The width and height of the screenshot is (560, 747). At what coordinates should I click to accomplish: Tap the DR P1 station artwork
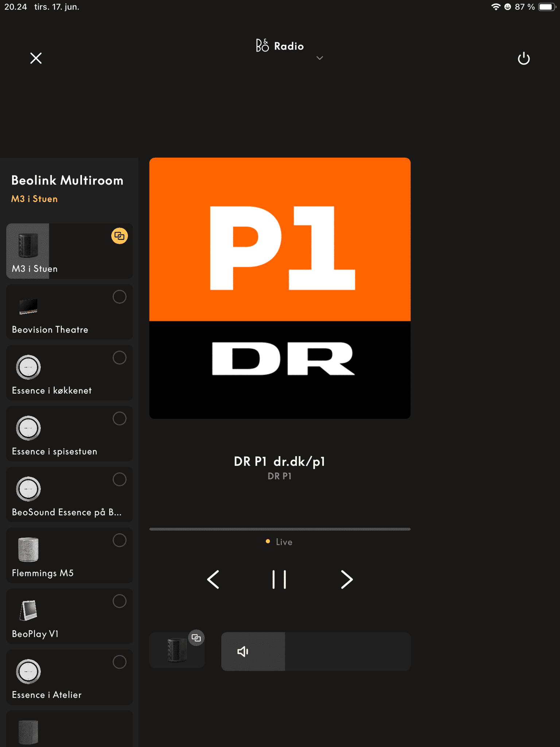(280, 288)
